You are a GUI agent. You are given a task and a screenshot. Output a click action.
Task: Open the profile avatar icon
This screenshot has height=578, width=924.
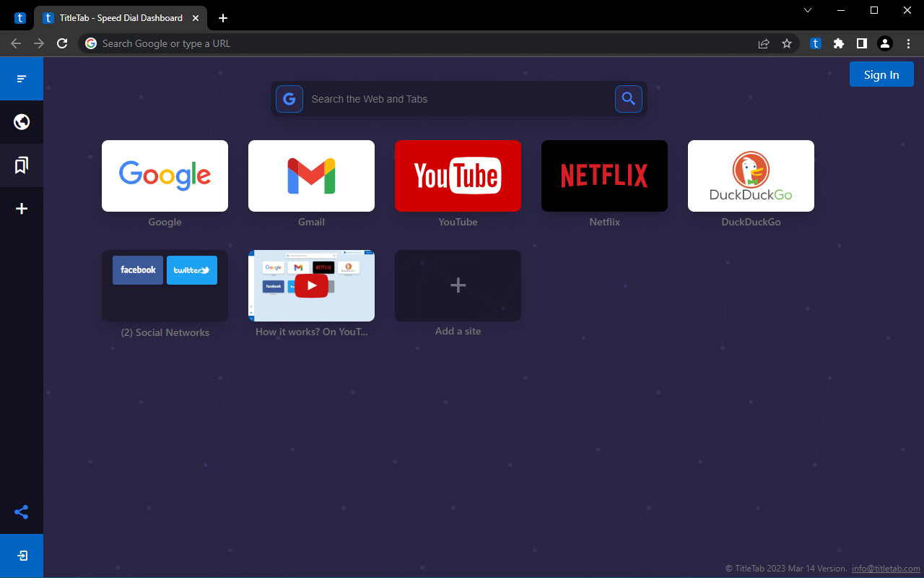click(x=885, y=43)
